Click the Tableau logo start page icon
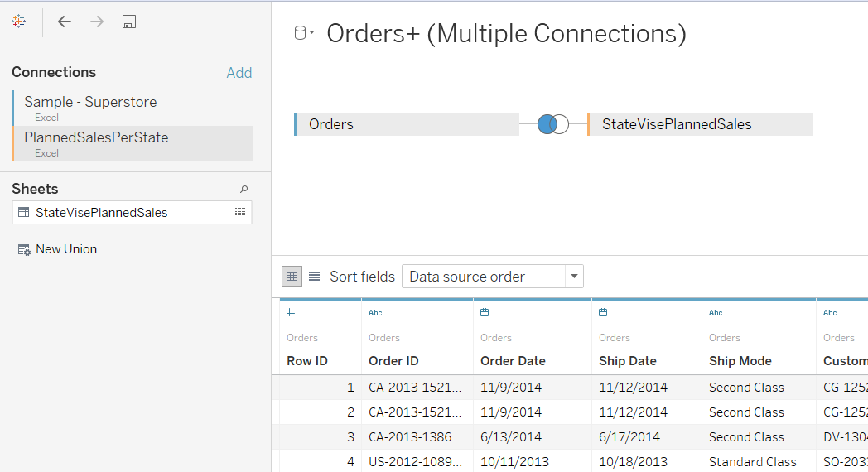 pyautogui.click(x=19, y=22)
